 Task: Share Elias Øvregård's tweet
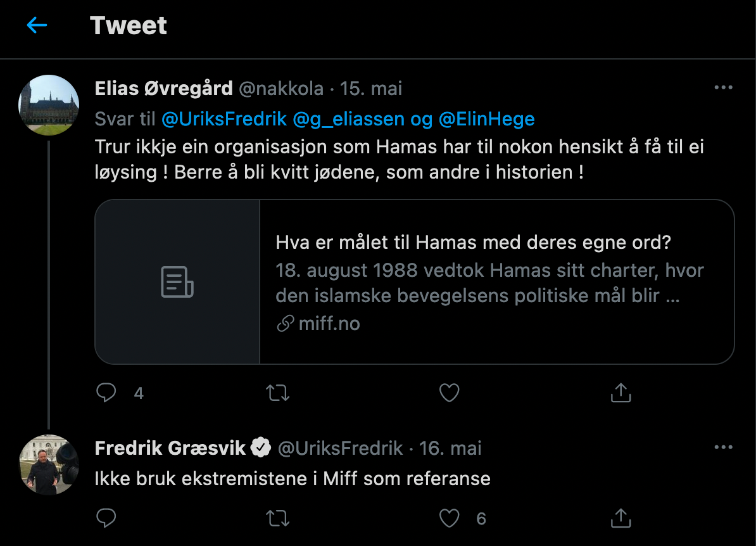click(x=621, y=393)
